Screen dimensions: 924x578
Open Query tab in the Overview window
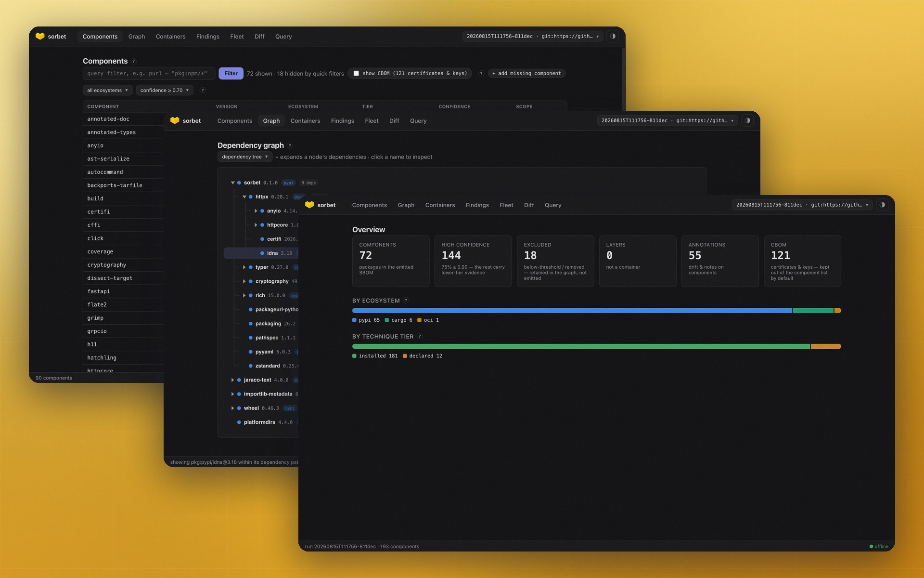click(x=553, y=205)
